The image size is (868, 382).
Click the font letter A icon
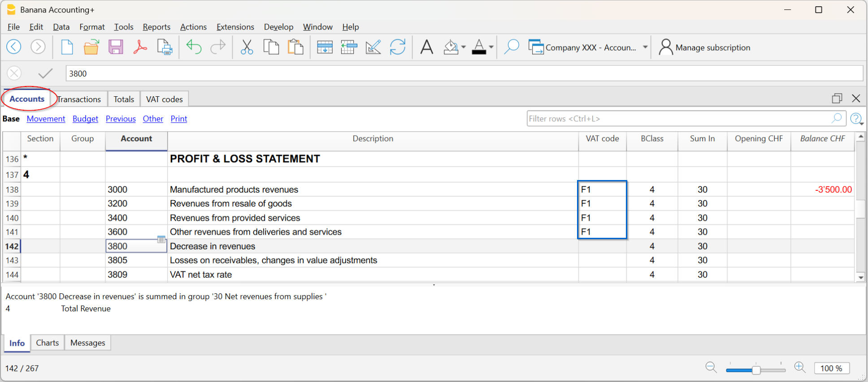pos(427,47)
